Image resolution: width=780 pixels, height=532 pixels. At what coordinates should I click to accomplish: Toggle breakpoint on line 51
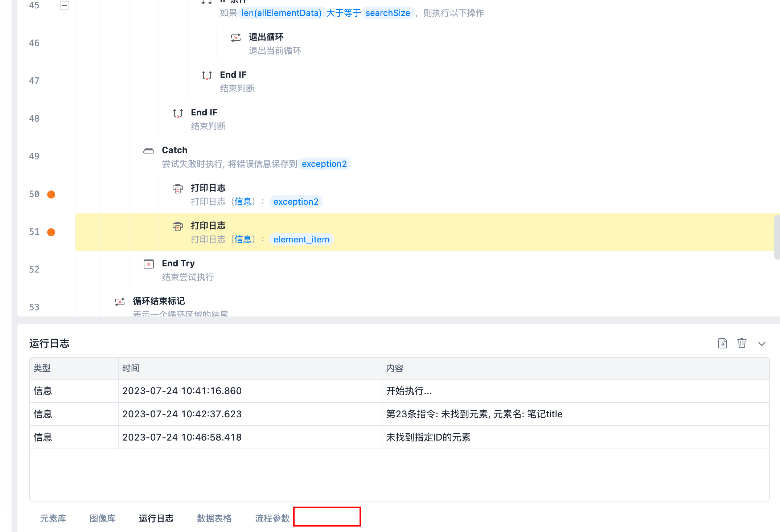click(51, 232)
